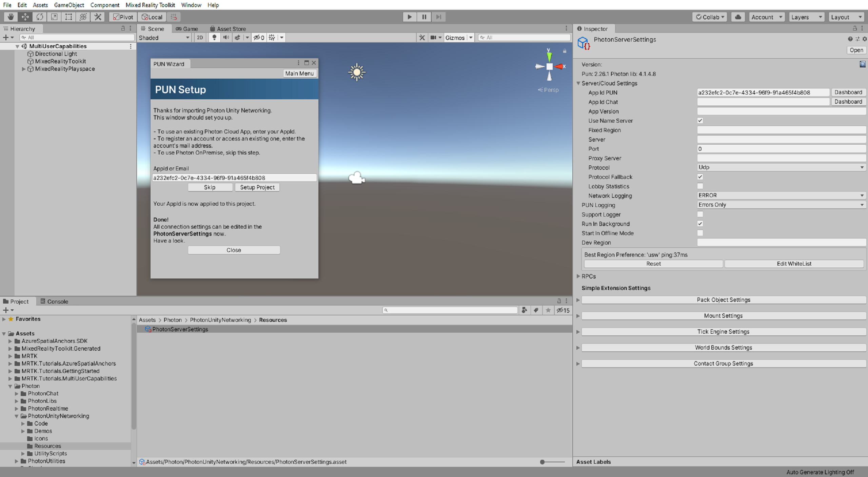Click the 2D view toggle icon
The width and height of the screenshot is (868, 477).
[x=200, y=37]
